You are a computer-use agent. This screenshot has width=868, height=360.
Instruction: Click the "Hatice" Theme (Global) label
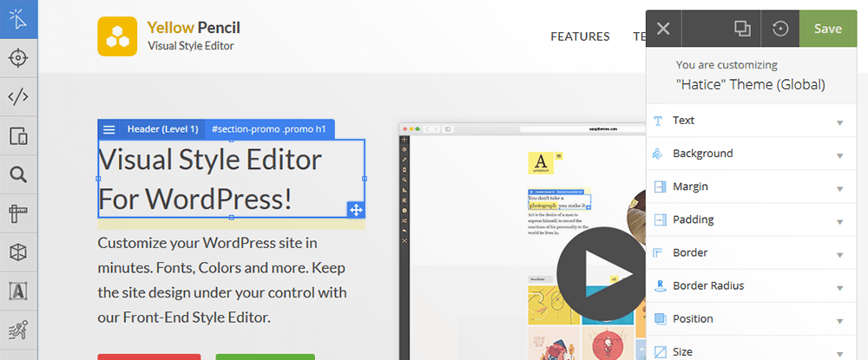(x=751, y=85)
